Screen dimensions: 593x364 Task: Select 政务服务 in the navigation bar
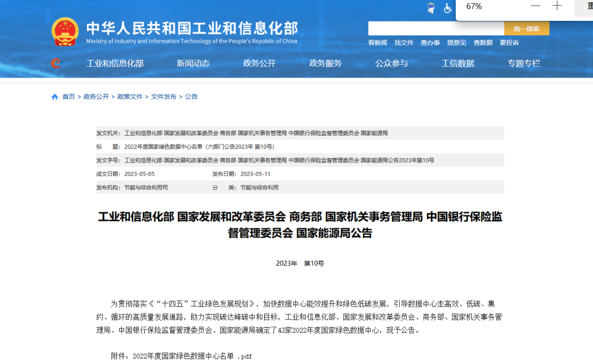pos(325,64)
